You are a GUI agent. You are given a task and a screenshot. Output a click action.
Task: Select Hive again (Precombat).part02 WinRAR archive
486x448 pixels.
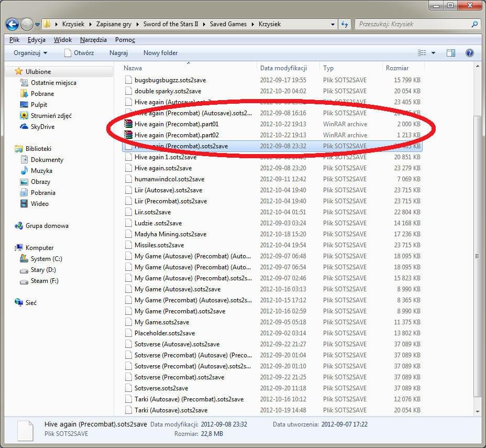coord(272,135)
